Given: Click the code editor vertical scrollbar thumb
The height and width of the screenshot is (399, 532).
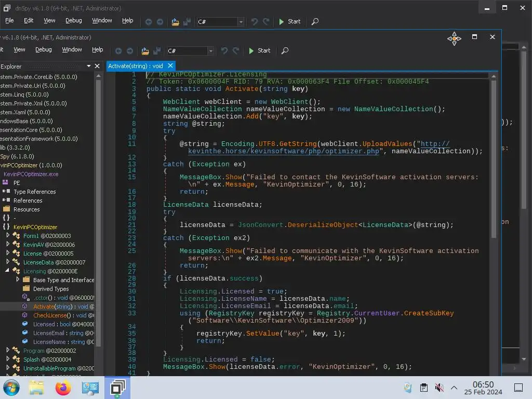Looking at the screenshot, I should [494, 159].
